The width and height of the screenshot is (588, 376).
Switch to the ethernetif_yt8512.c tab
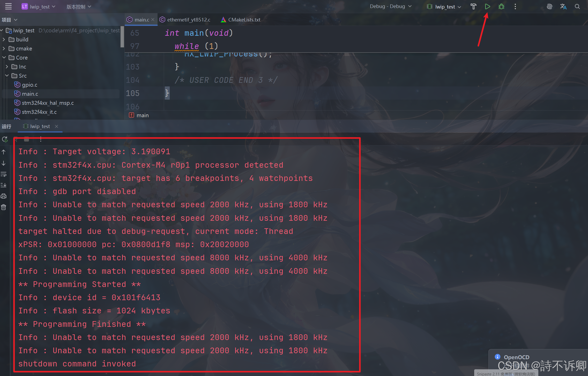point(188,20)
